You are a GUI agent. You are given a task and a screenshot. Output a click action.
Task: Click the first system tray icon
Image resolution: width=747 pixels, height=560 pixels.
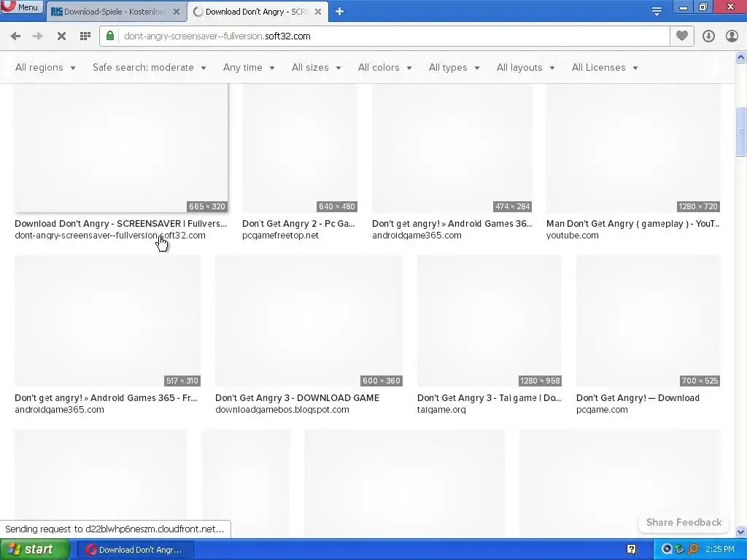click(x=667, y=550)
